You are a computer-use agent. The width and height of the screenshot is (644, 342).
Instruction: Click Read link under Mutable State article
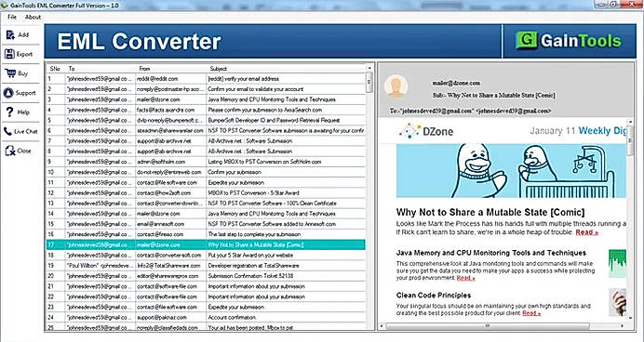[586, 232]
